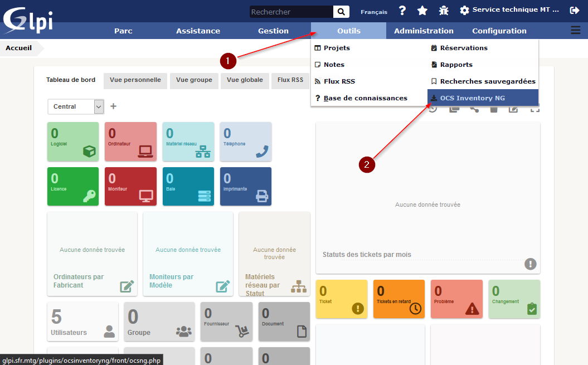Screen dimensions: 588x365
Task: Choose Base de connaissances from Outils
Action: pos(365,98)
